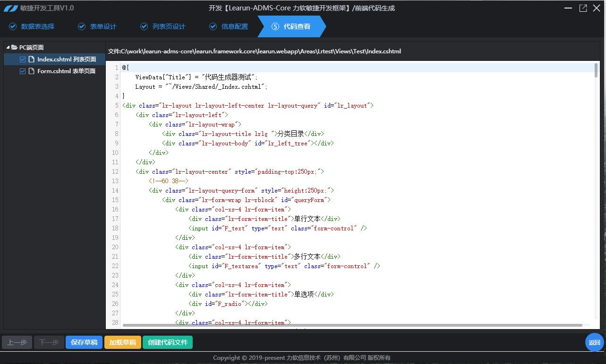Select Form.cshtml 表单页面 in the tree
This screenshot has width=606, height=364.
click(66, 71)
